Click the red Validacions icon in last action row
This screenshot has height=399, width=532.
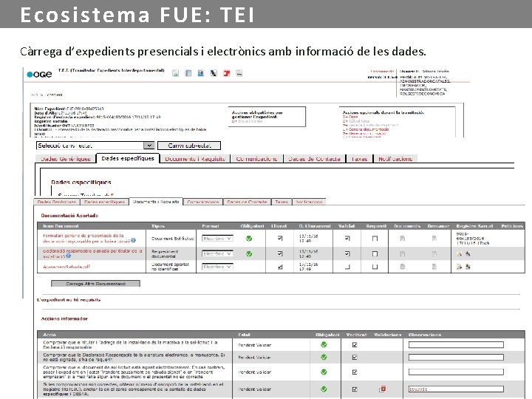[x=383, y=389]
